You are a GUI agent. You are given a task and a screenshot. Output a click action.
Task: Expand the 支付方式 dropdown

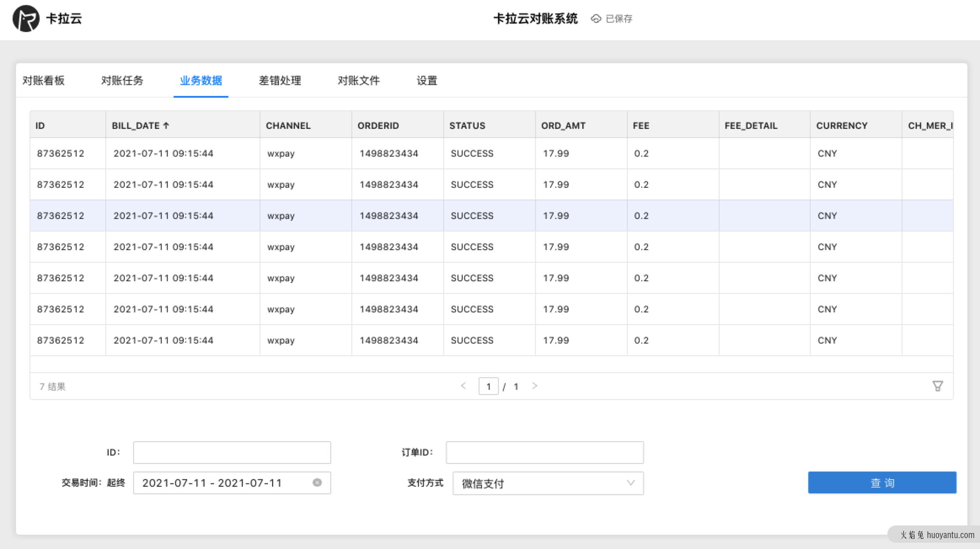(548, 483)
